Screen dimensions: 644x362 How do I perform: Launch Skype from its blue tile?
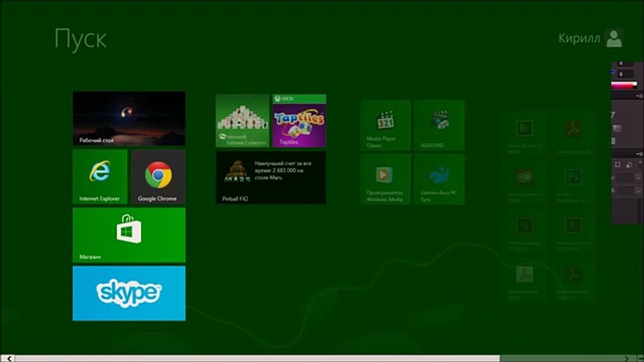(129, 293)
